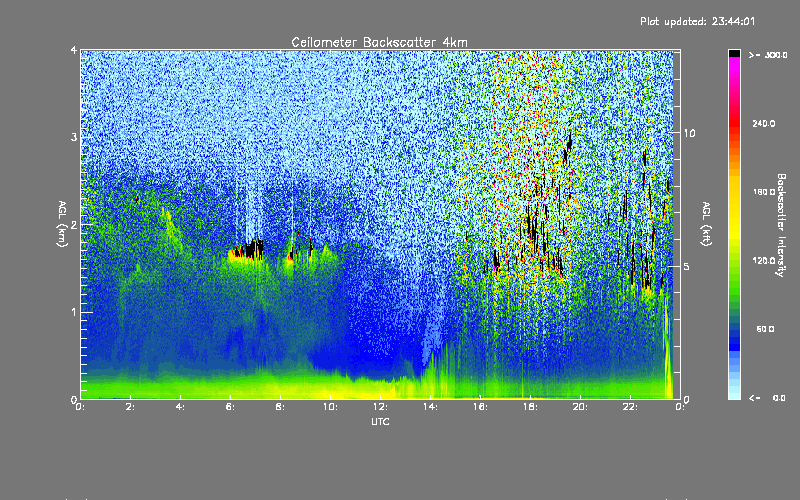Click the '12:' tick label on the UTC axis

tap(380, 407)
